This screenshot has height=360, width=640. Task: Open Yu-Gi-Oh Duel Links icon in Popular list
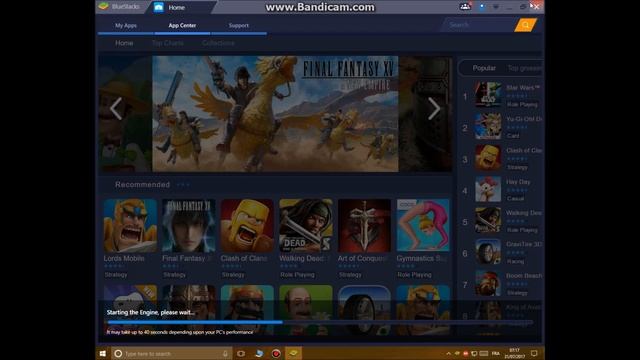488,126
